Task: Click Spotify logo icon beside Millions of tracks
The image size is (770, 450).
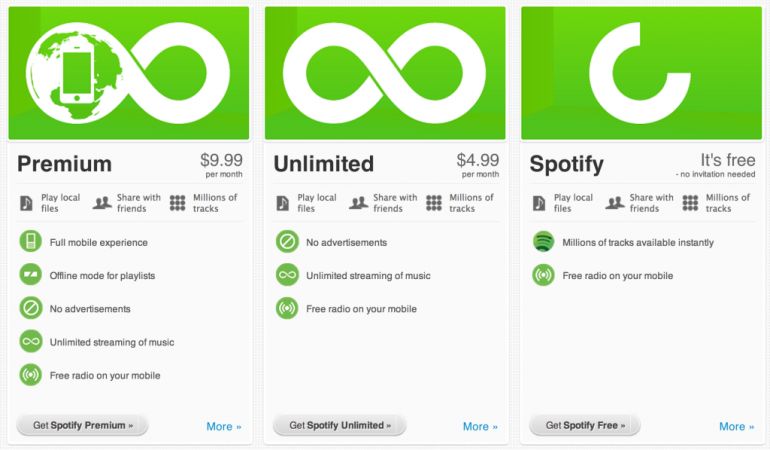Action: click(543, 242)
